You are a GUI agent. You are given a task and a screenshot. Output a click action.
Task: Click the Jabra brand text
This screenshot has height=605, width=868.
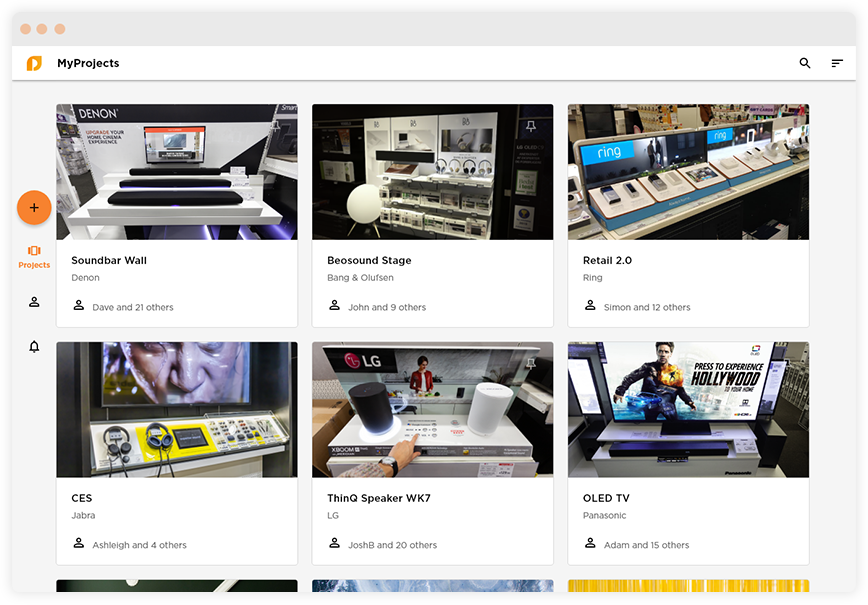[x=83, y=515]
